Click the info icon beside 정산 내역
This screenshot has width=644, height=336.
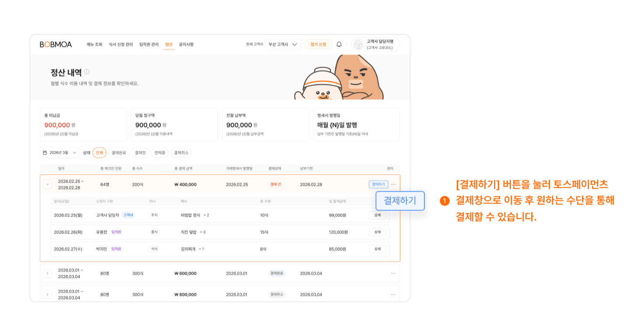click(x=87, y=72)
